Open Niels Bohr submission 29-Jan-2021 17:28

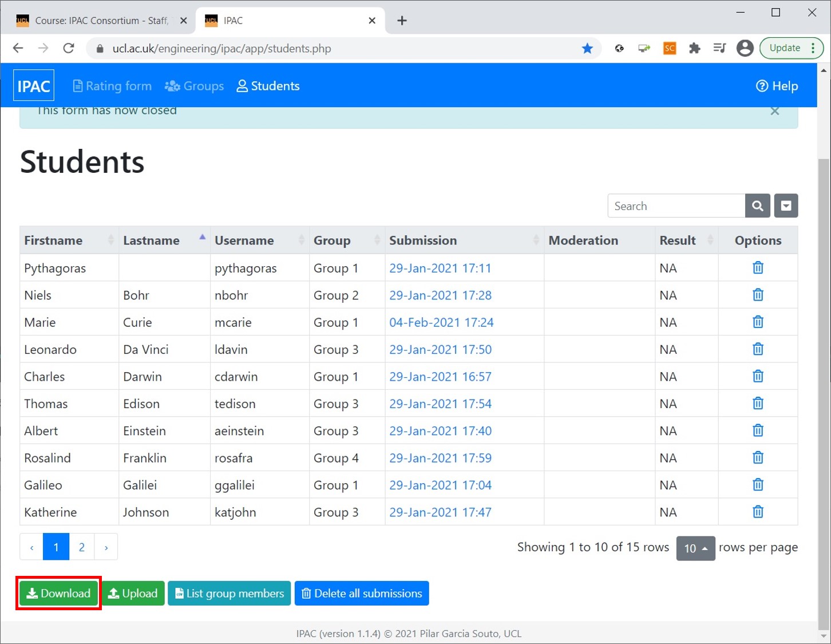(440, 295)
